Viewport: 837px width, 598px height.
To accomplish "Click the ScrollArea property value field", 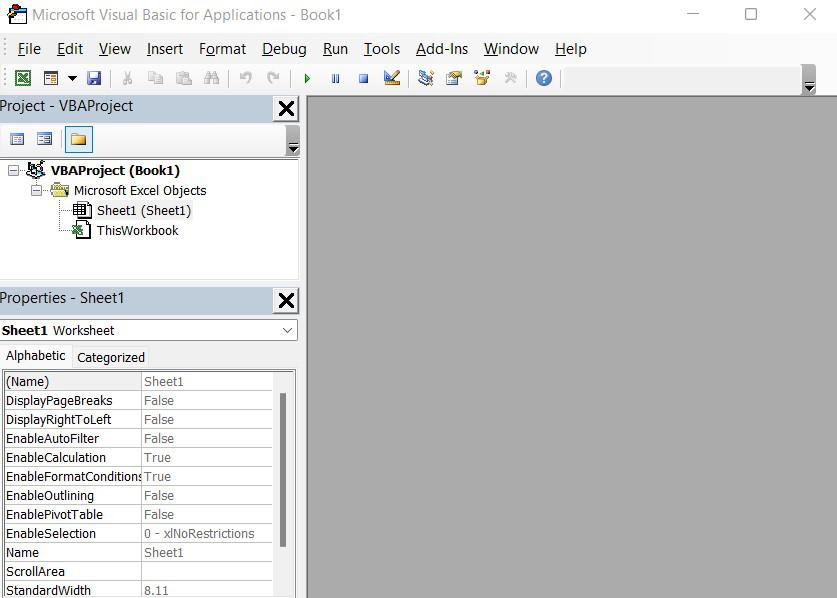I will [x=207, y=571].
